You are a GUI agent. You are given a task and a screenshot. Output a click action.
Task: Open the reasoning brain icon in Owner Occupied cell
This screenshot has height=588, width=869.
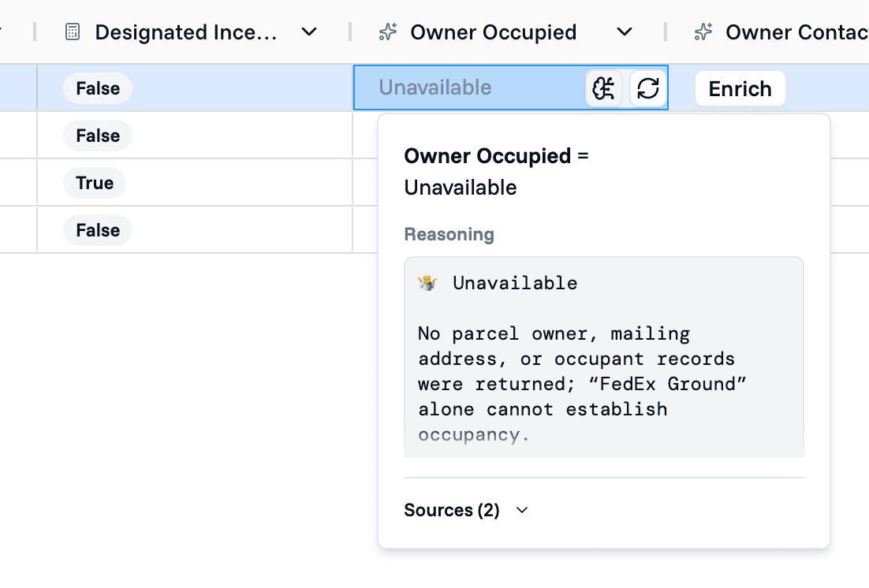(603, 88)
